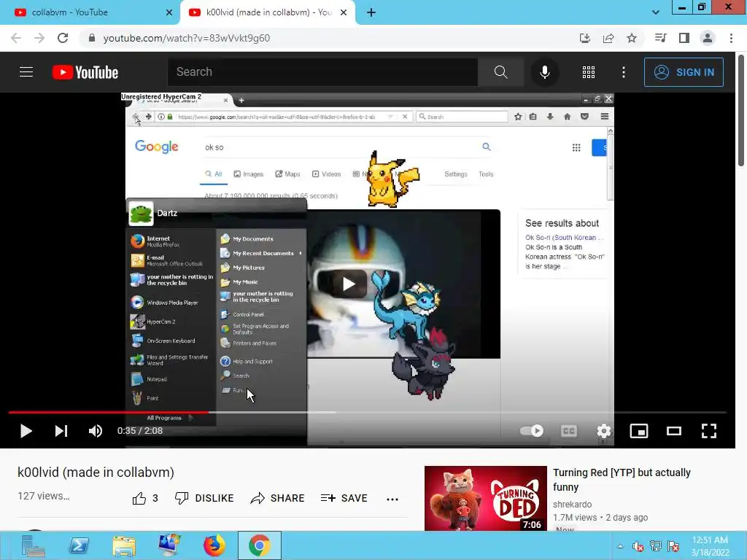
Task: Reload the page
Action: (x=63, y=38)
